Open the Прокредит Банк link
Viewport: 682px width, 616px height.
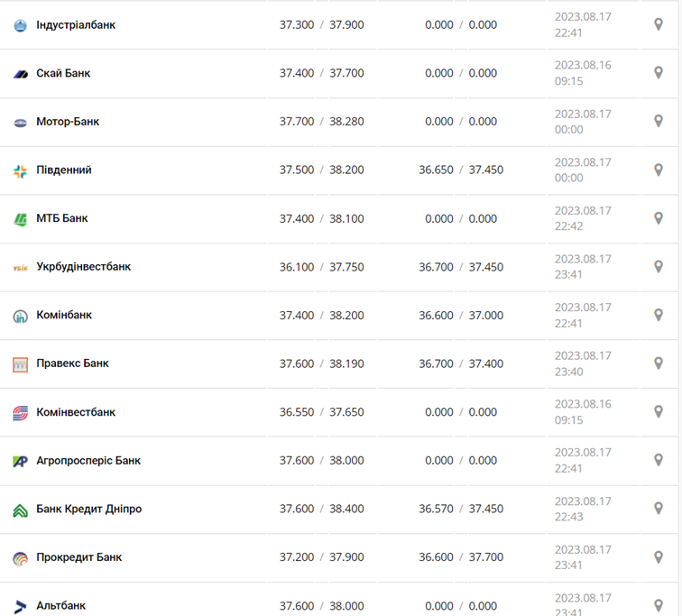[x=78, y=557]
